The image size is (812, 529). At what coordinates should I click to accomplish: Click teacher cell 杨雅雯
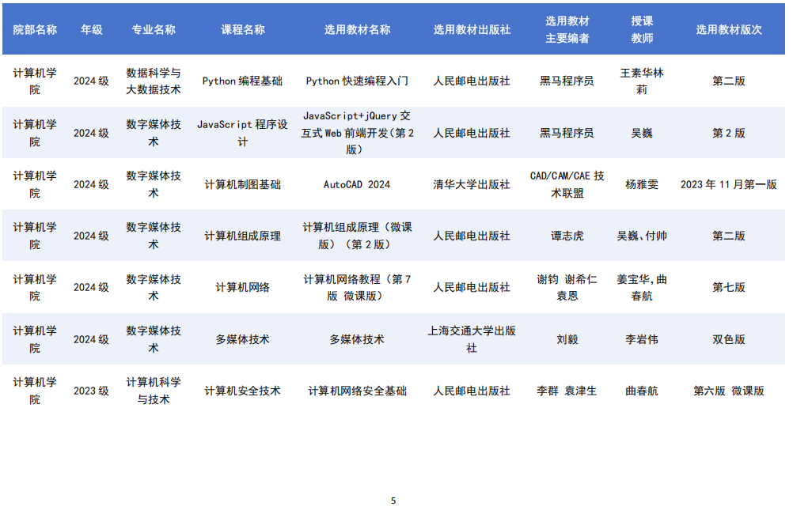[x=642, y=184]
